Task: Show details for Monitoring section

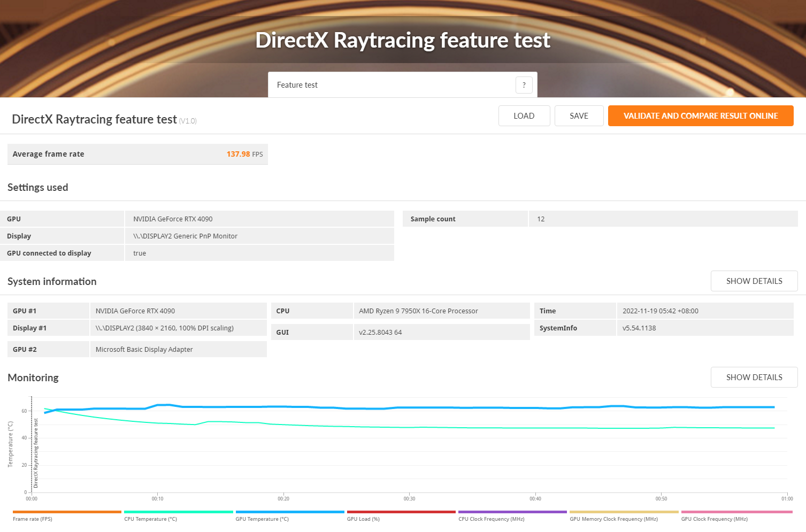Action: coord(754,377)
